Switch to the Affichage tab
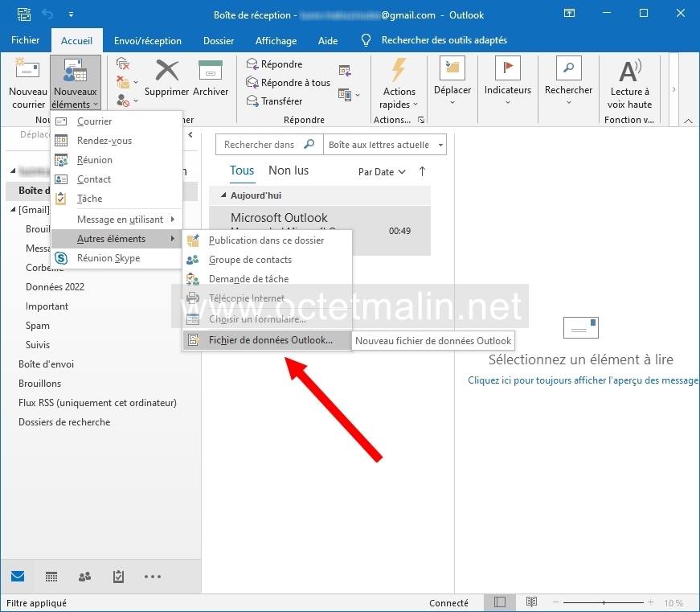The width and height of the screenshot is (700, 612). coord(276,41)
